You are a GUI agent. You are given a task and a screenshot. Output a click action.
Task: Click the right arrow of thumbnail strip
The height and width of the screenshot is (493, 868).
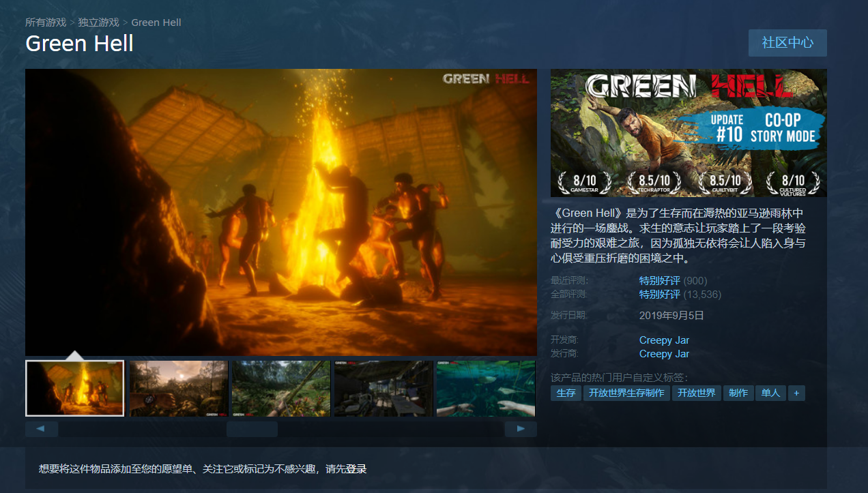point(521,429)
